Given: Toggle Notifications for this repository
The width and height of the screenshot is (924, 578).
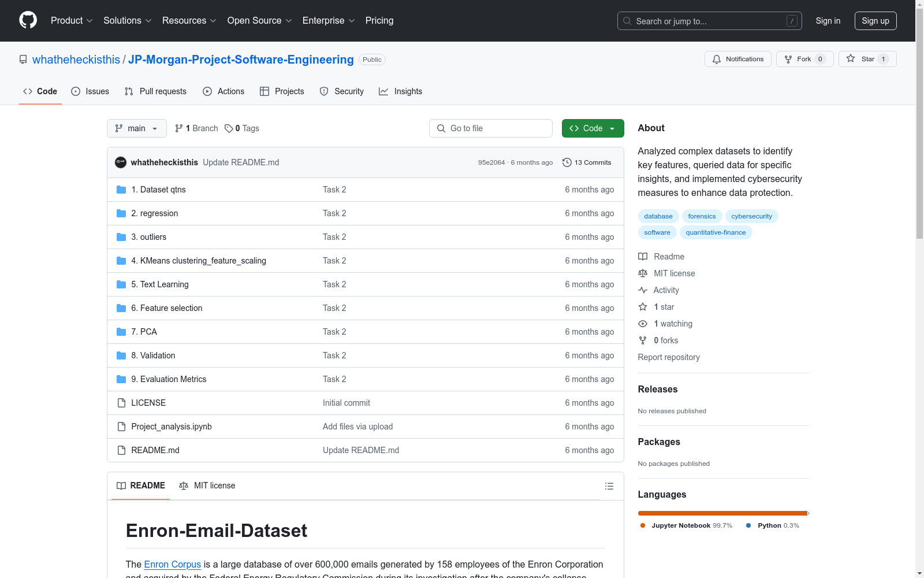Looking at the screenshot, I should pyautogui.click(x=737, y=58).
